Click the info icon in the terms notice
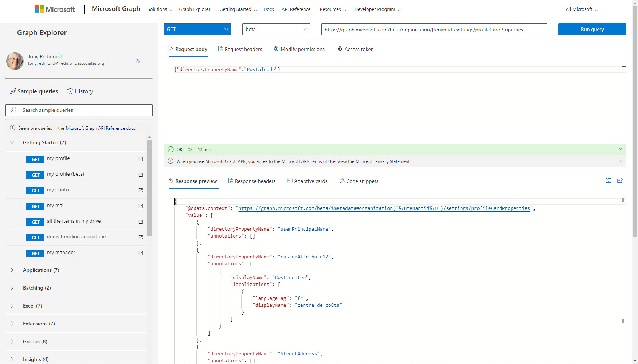 [x=171, y=161]
